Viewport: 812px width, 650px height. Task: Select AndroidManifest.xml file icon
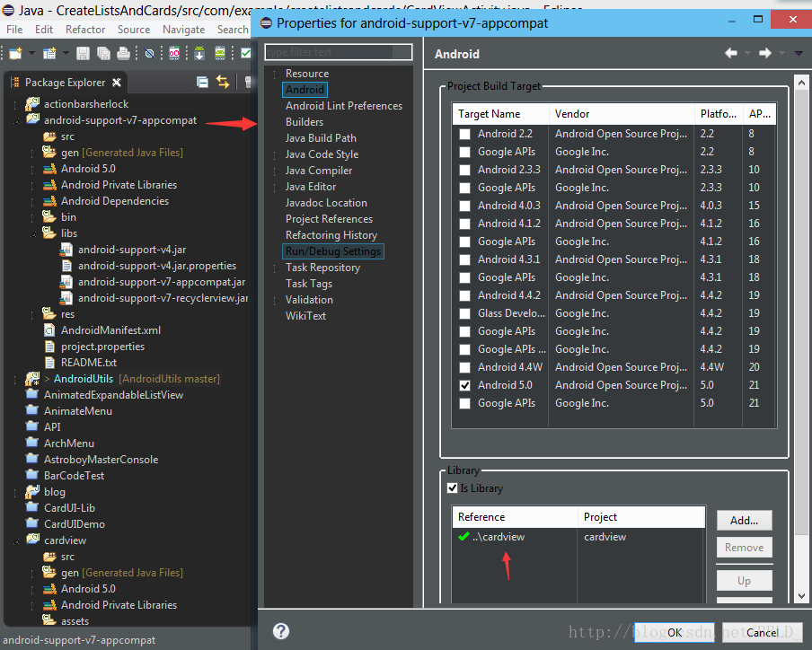pos(49,330)
